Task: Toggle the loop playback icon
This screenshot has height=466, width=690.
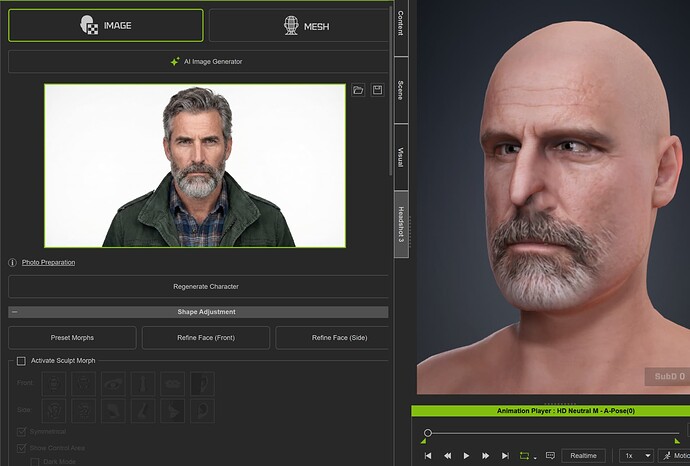Action: 524,456
